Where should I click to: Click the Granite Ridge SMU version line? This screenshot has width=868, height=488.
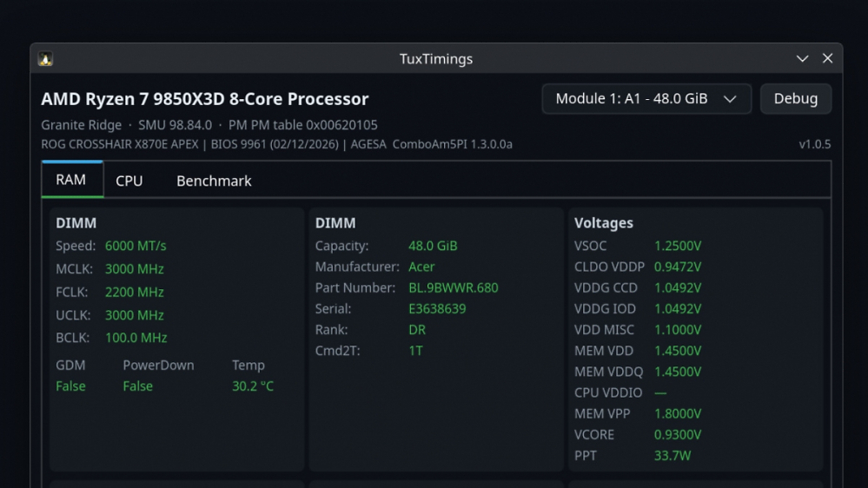click(x=209, y=125)
